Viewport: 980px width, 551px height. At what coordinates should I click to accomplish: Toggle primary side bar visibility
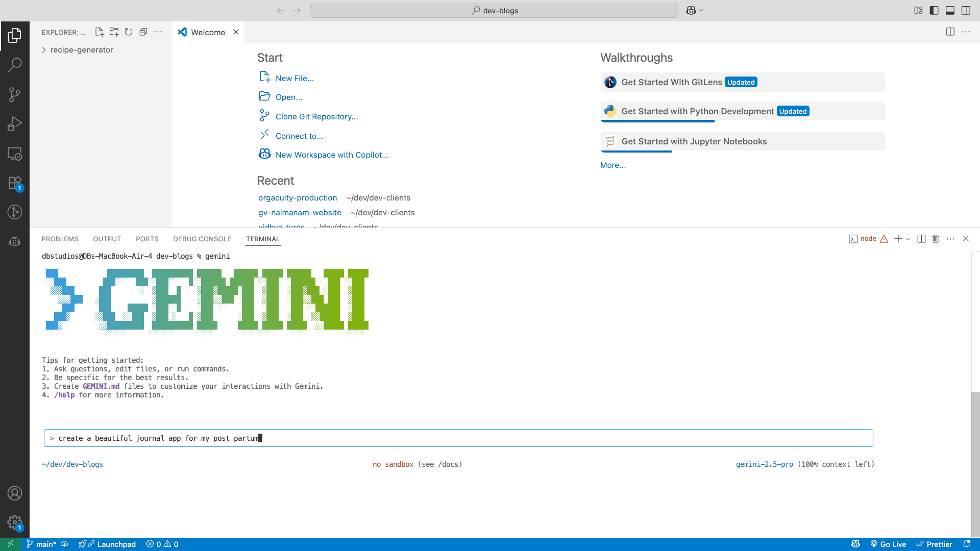934,11
